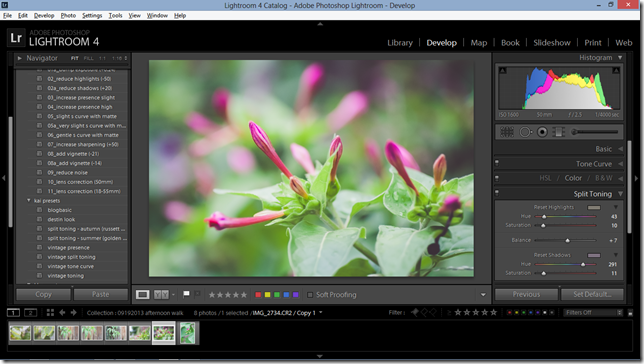Screen dimensions: 644x364
Task: Toggle the Tone Curve panel on/off switch
Action: pos(497,163)
